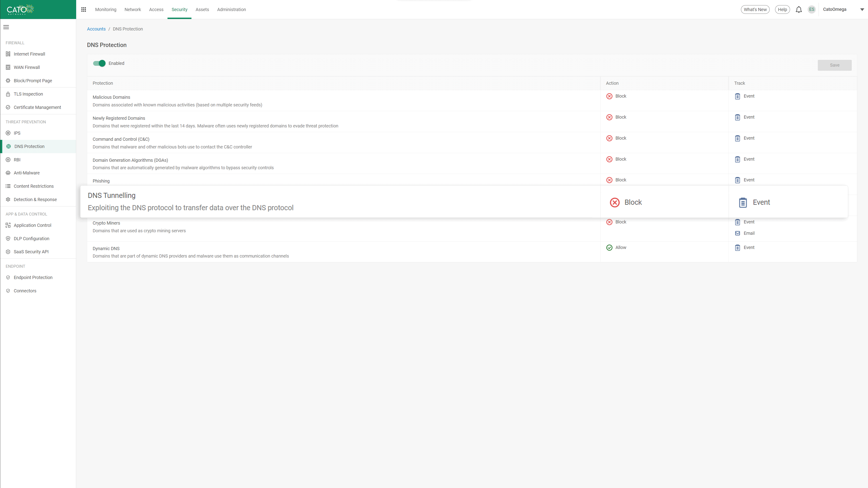
Task: Toggle DNS Protection Enabled switch
Action: point(99,63)
